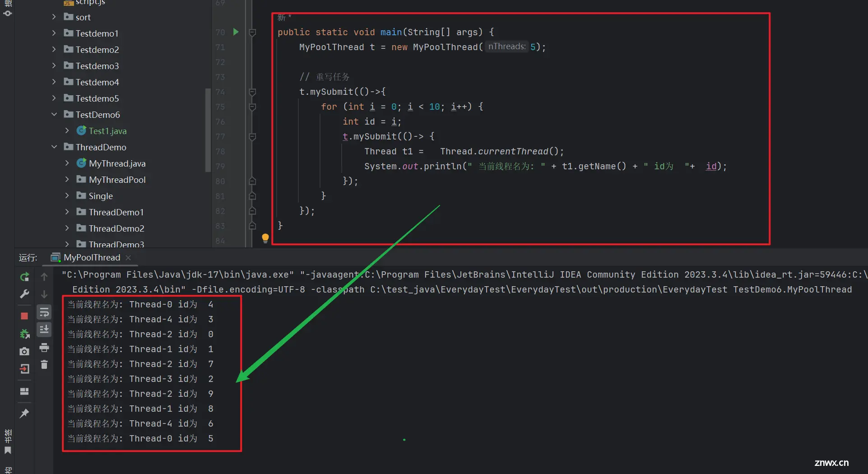
Task: Select MyThreadPool folder in tree
Action: [x=117, y=180]
